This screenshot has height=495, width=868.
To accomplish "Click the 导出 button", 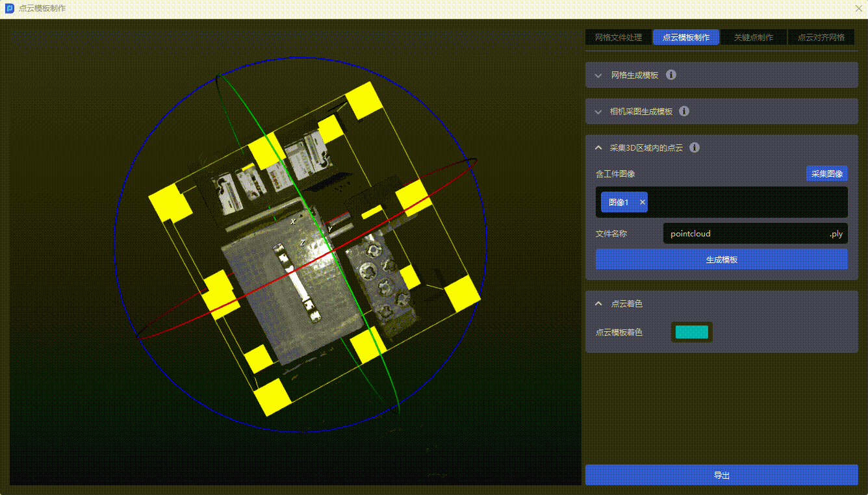I will tap(721, 475).
